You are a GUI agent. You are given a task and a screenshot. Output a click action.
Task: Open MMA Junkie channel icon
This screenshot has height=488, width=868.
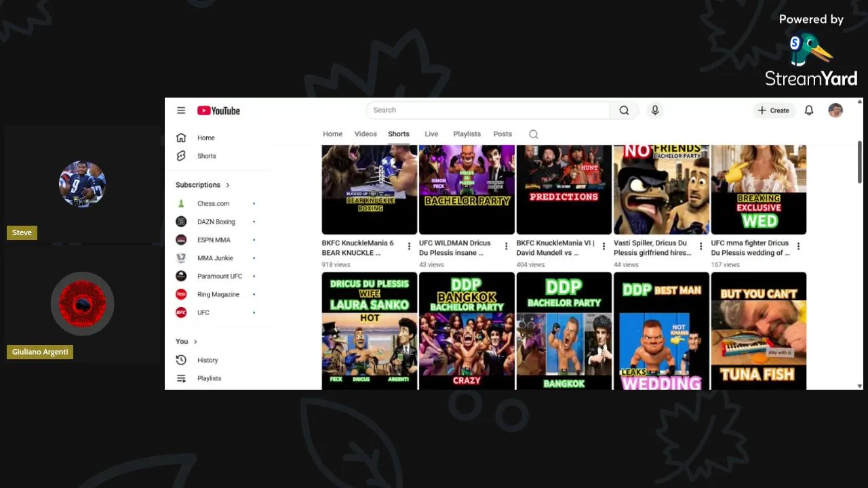(181, 258)
